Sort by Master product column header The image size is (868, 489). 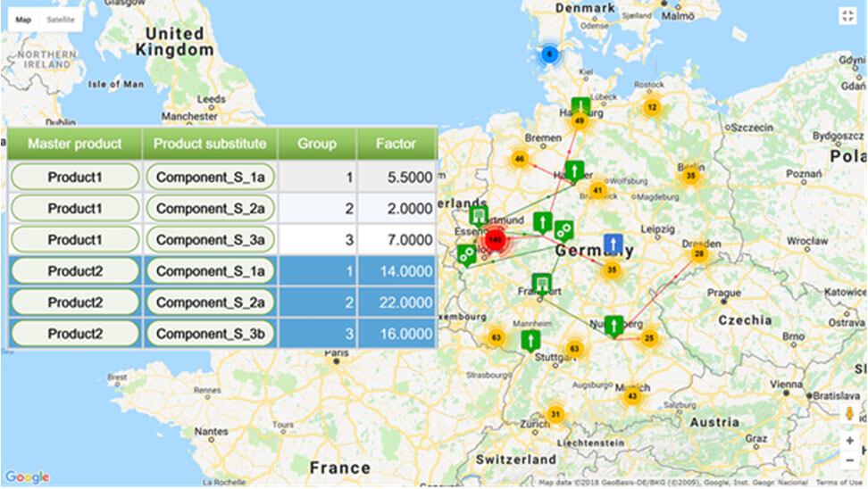75,144
